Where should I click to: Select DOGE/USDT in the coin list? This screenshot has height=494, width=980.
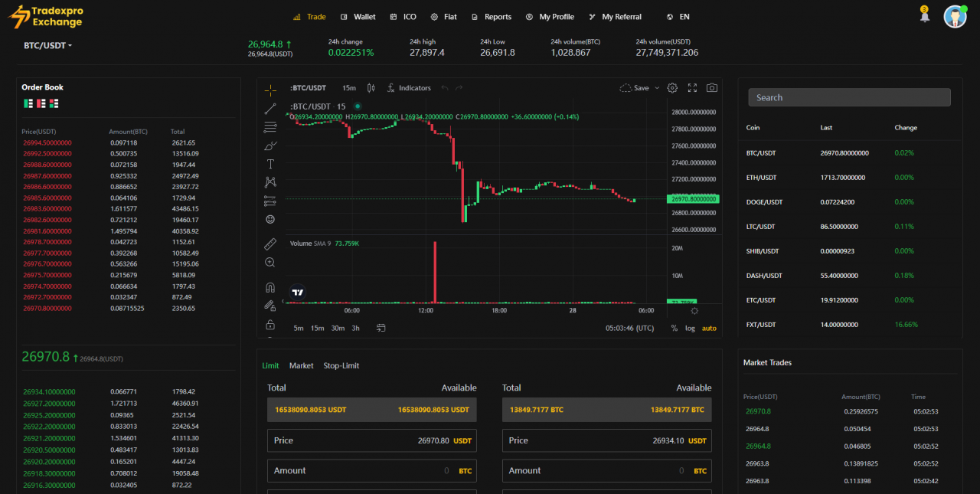pos(850,201)
